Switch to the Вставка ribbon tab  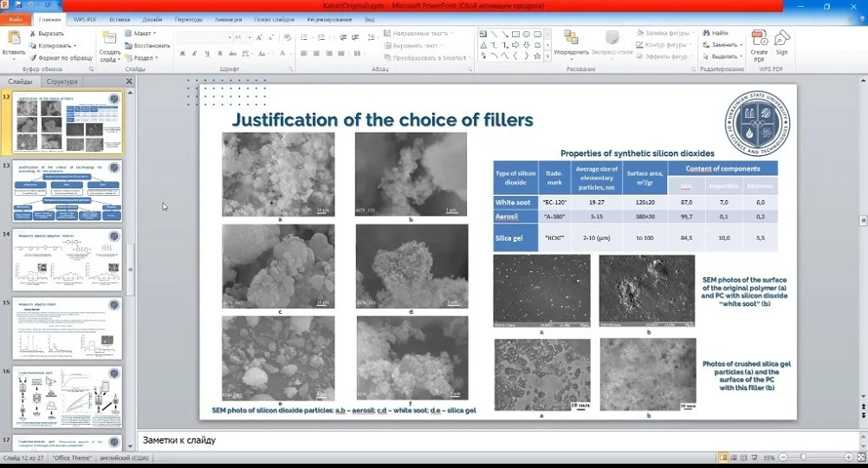120,18
